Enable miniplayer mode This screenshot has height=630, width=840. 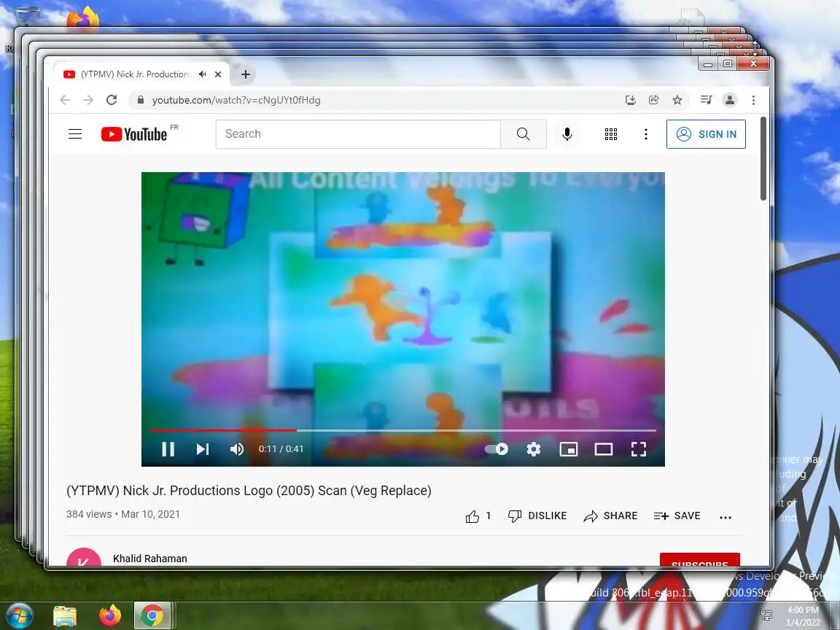(569, 449)
